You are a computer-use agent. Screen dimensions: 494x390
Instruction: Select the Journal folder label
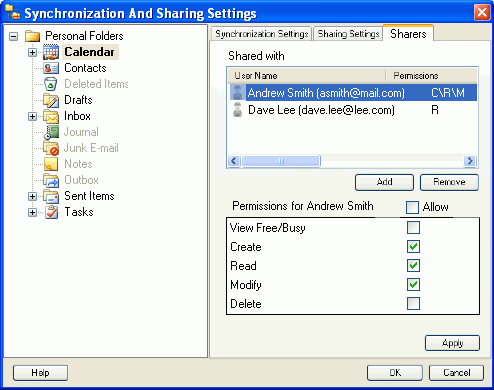[x=81, y=132]
